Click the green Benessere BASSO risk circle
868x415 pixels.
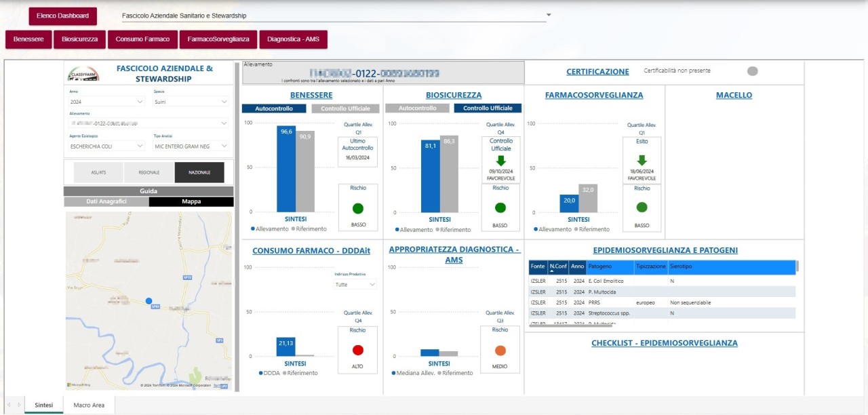357,208
